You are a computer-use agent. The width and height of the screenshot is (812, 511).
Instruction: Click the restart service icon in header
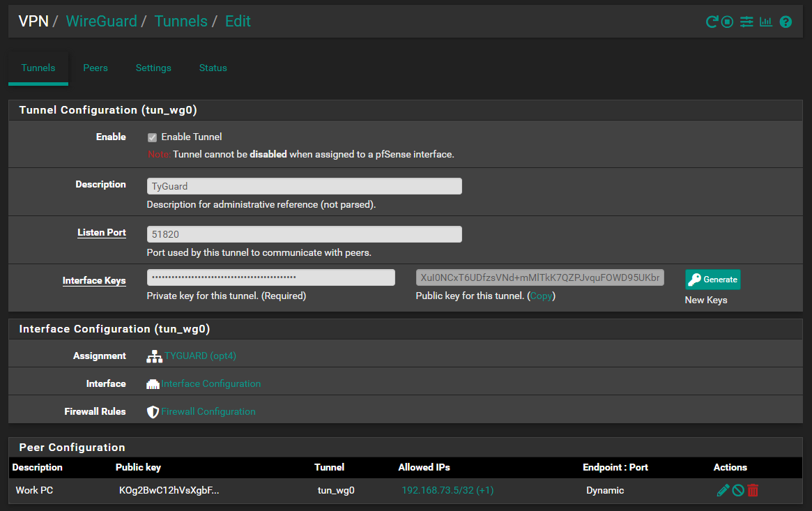coord(712,22)
